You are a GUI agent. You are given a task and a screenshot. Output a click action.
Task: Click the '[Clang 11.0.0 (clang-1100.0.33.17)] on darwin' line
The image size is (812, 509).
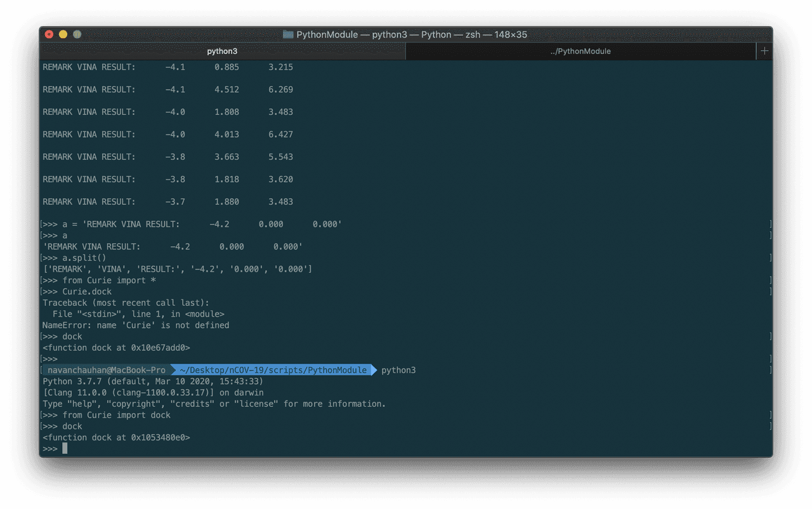click(x=153, y=393)
